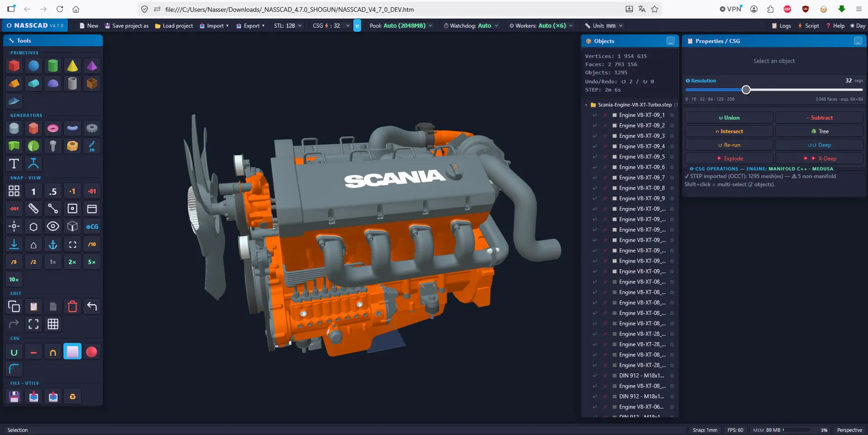Toggle visibility checkbox of Engine V8-XT-09_1
The width and height of the screenshot is (868, 435).
click(614, 115)
